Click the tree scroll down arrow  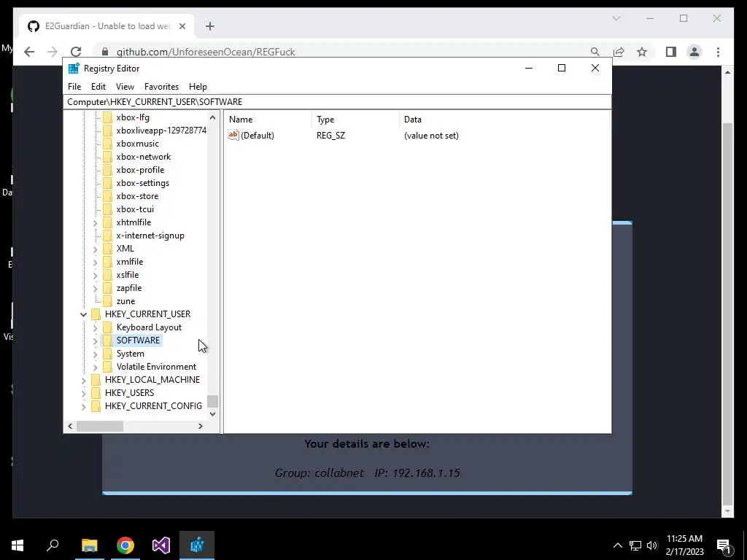(x=212, y=414)
